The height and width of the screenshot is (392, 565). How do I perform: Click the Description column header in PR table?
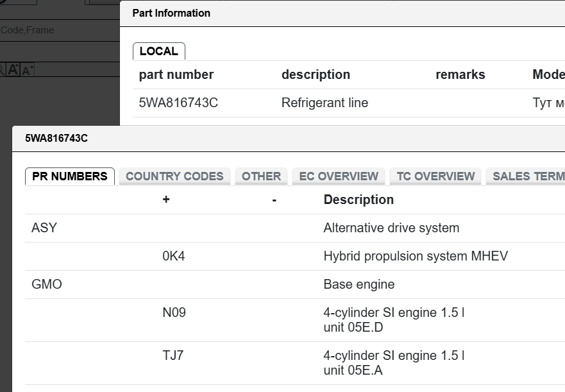point(358,200)
